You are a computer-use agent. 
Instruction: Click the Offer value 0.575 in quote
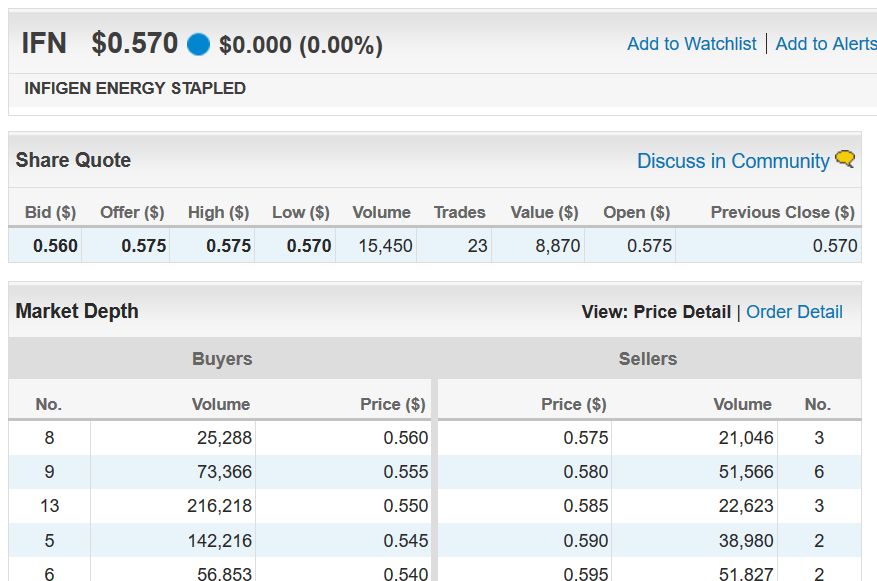(x=144, y=246)
